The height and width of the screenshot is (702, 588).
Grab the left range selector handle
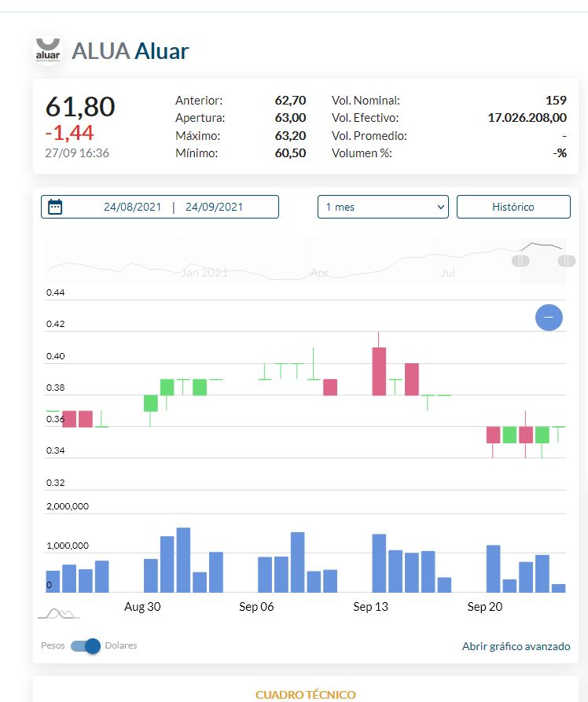click(x=520, y=260)
